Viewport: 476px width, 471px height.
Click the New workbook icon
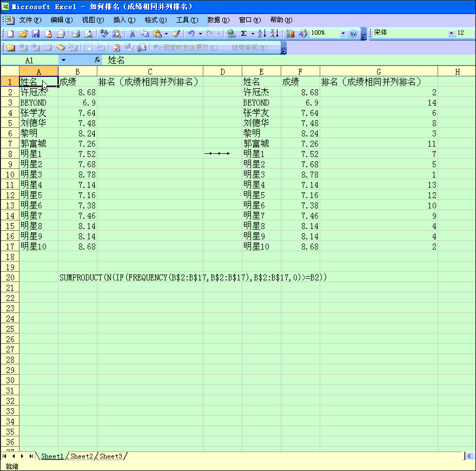[11, 34]
